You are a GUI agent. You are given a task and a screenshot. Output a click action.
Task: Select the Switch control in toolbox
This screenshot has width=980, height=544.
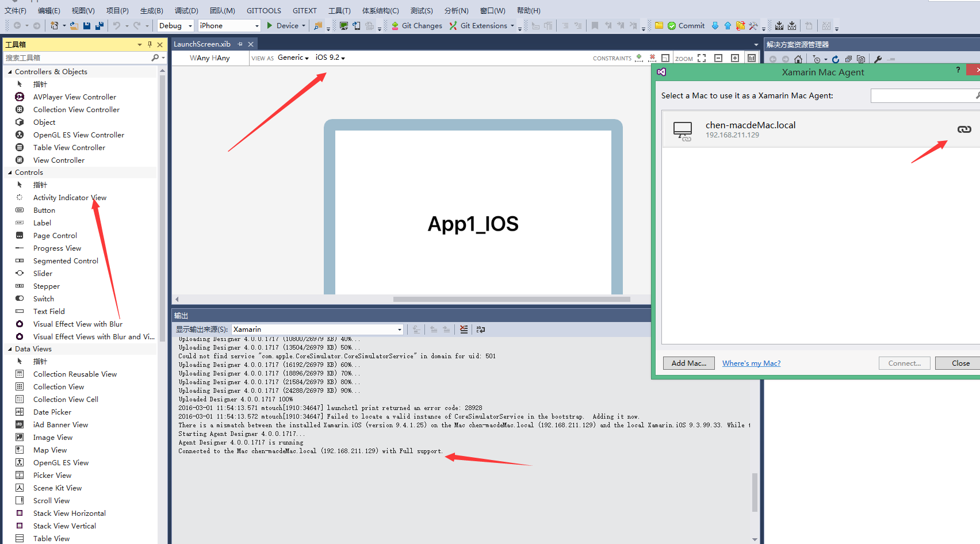click(x=44, y=299)
